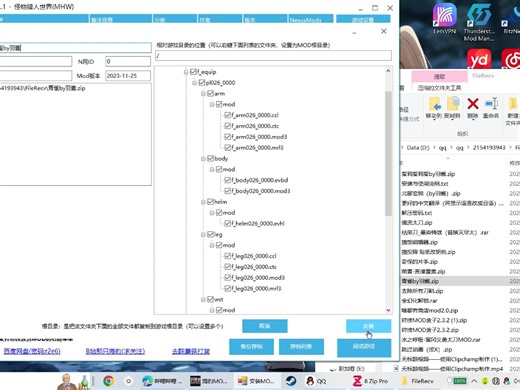520x390 pixels.
Task: Open Steam from the taskbar
Action: 290,381
